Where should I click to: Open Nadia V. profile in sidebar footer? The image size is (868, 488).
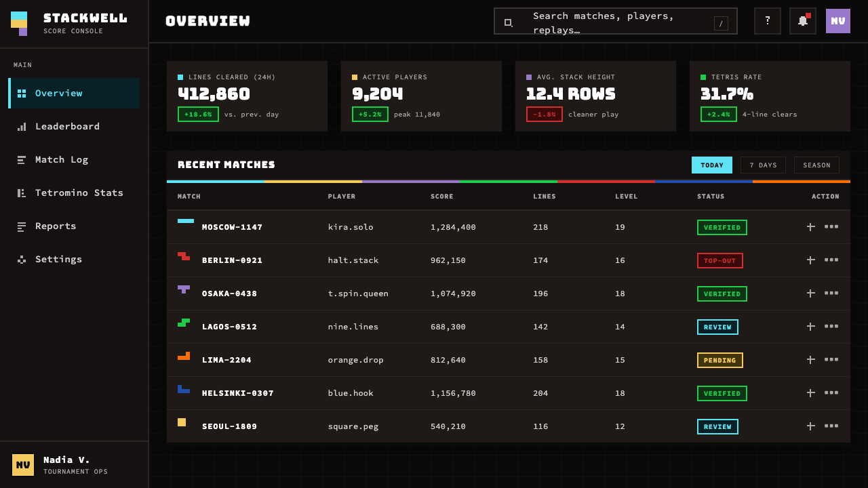[74, 465]
